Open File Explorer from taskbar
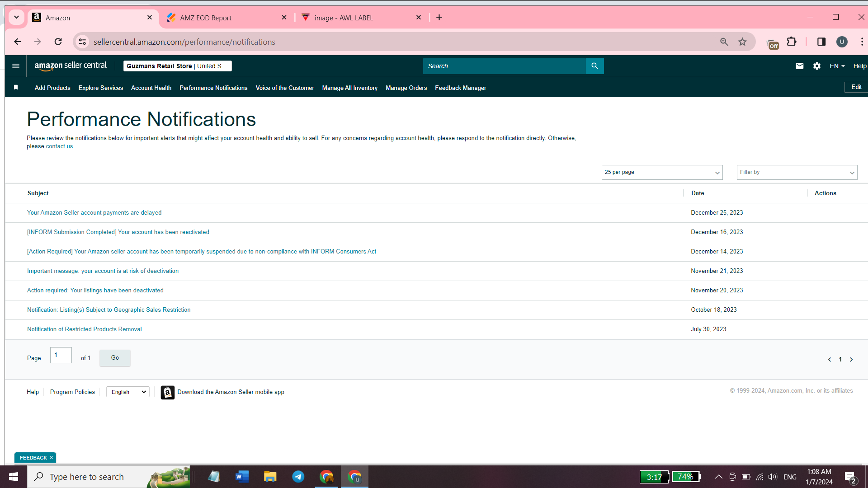Image resolution: width=868 pixels, height=488 pixels. (270, 477)
